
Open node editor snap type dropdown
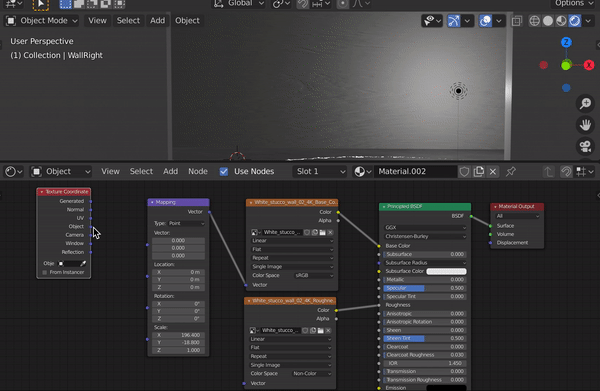(585, 171)
